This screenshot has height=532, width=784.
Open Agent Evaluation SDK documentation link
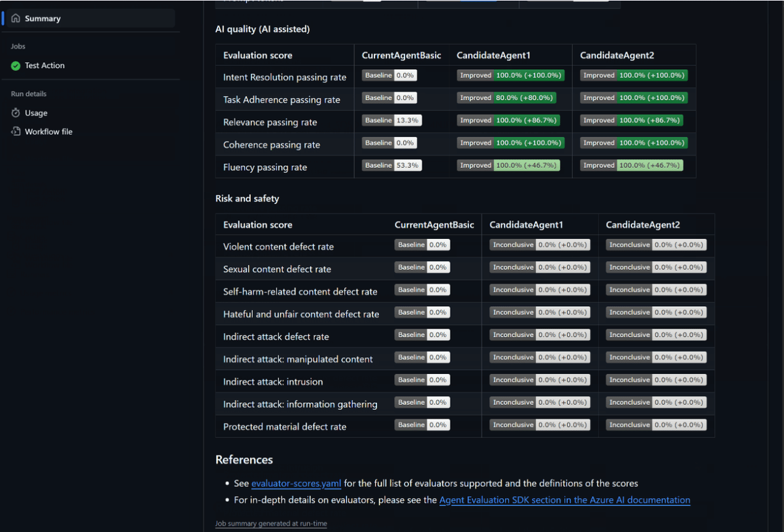pyautogui.click(x=564, y=500)
